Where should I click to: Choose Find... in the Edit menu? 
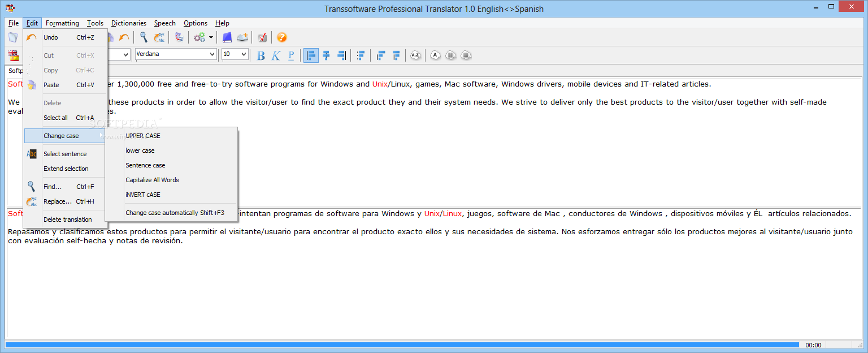(65, 187)
